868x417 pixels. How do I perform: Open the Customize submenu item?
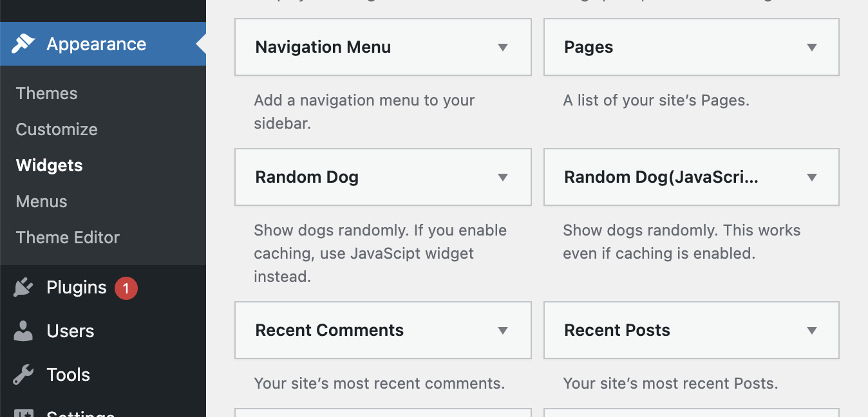57,129
